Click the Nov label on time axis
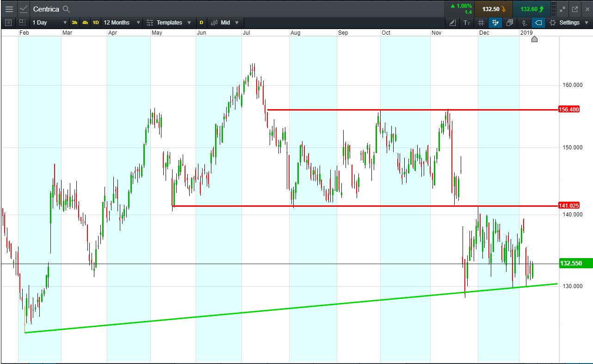 click(x=436, y=33)
